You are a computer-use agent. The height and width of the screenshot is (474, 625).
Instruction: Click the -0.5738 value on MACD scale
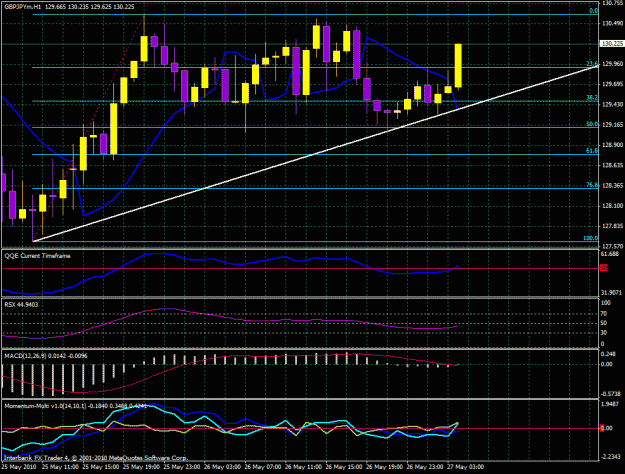pos(611,393)
